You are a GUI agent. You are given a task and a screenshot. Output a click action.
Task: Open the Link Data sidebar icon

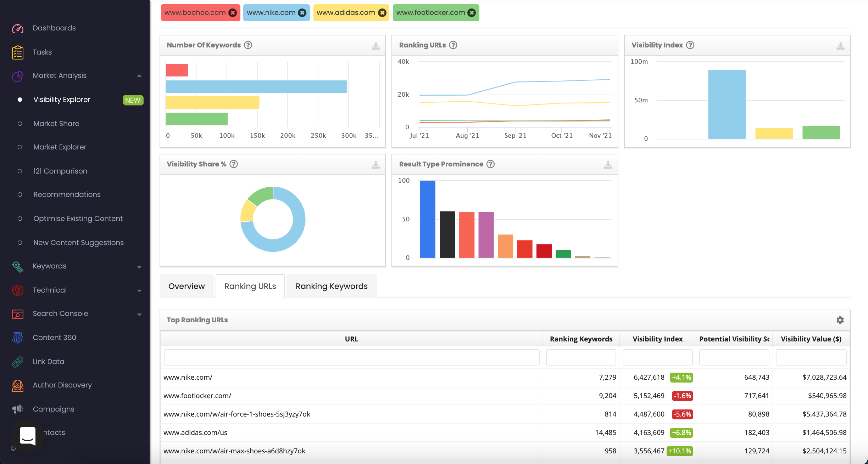[17, 361]
